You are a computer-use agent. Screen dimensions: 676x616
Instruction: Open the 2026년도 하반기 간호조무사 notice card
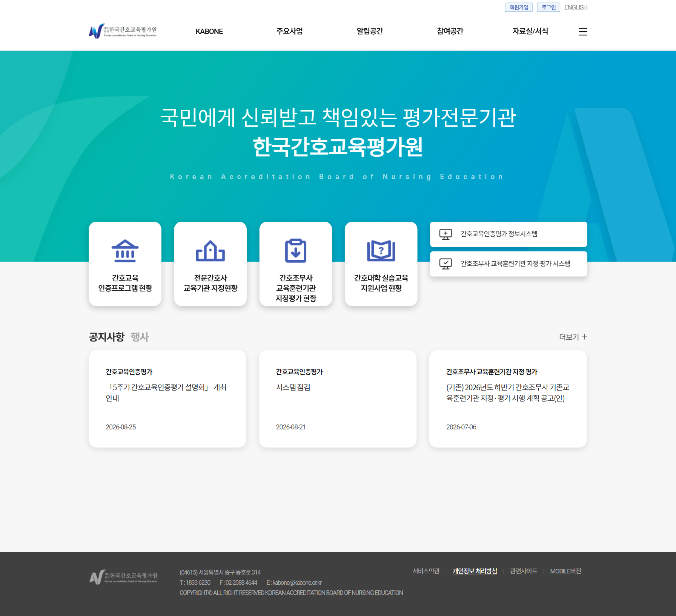508,399
